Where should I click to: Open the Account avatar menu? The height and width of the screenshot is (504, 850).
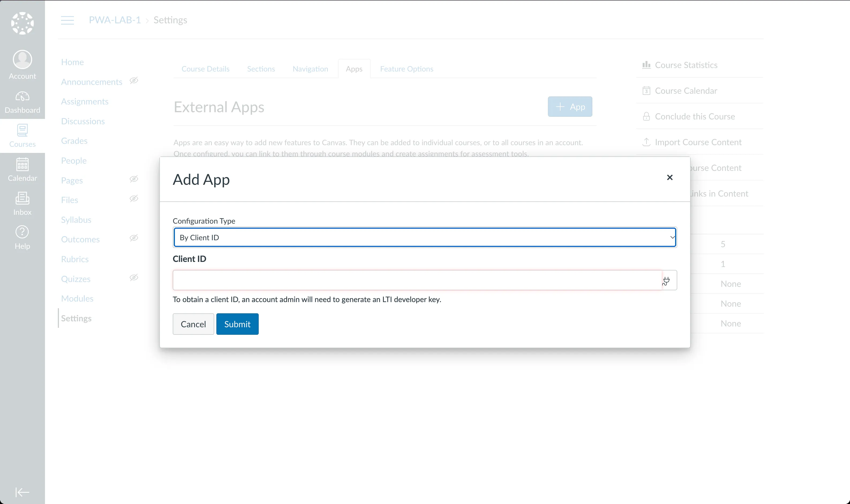pos(22,65)
